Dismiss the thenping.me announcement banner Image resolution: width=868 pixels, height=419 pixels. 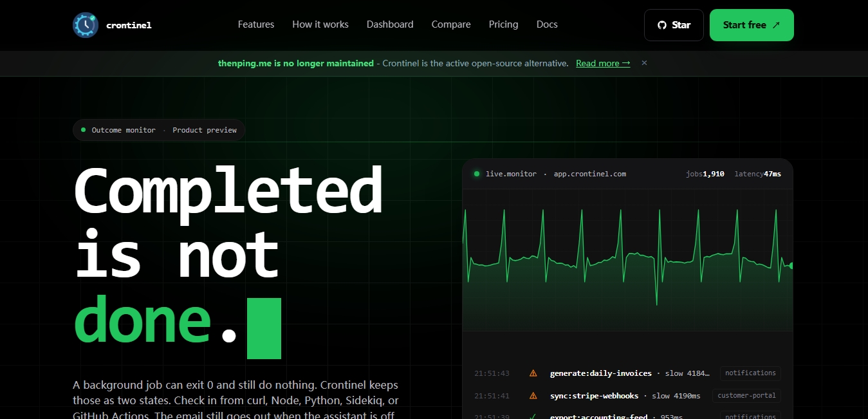pos(644,63)
